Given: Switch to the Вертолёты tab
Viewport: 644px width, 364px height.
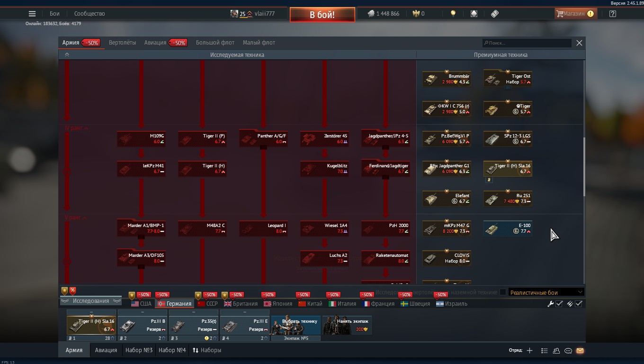Looking at the screenshot, I should 122,43.
